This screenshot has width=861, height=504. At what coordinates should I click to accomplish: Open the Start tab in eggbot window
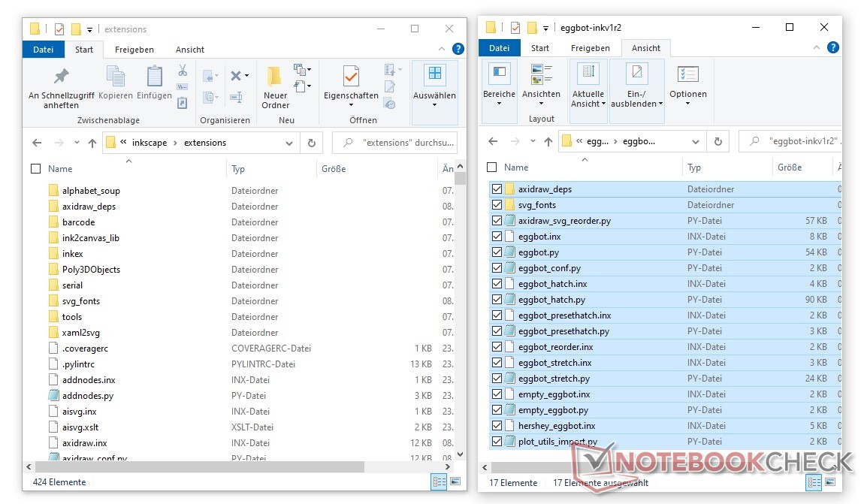(540, 48)
